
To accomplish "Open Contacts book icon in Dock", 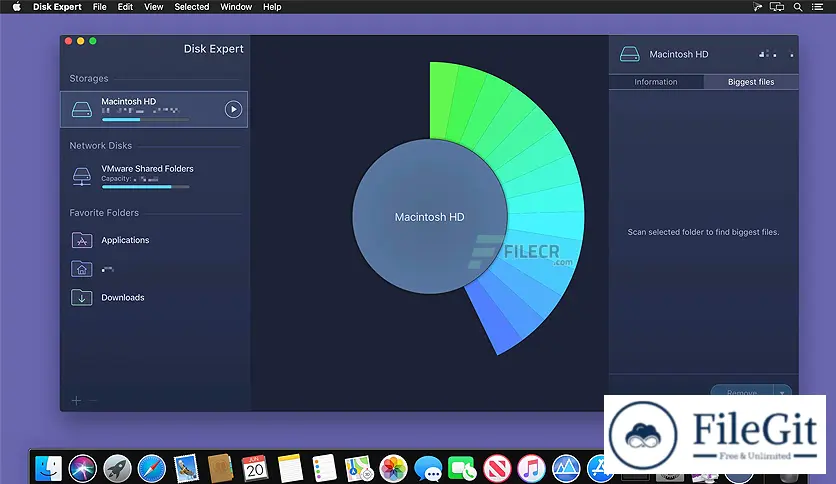I will click(x=220, y=469).
